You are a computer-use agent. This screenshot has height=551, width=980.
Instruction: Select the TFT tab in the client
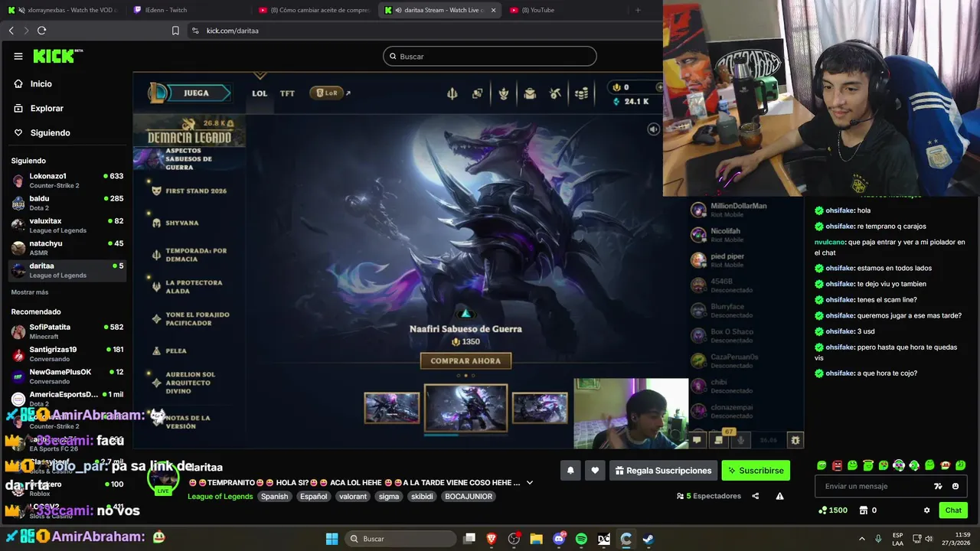coord(287,93)
